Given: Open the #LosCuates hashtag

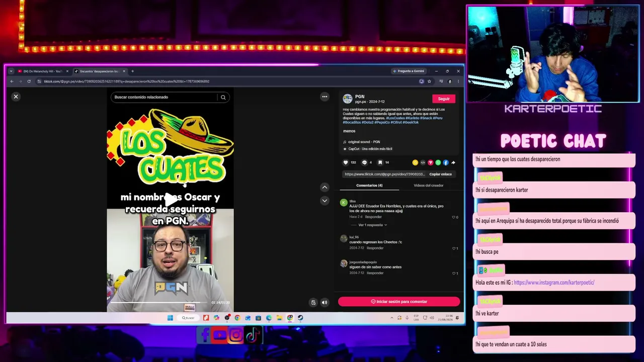Looking at the screenshot, I should coord(395,118).
